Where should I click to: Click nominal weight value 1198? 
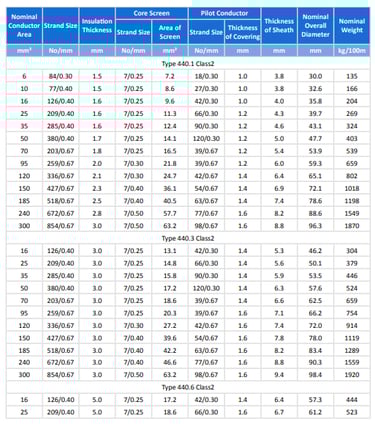tap(352, 201)
